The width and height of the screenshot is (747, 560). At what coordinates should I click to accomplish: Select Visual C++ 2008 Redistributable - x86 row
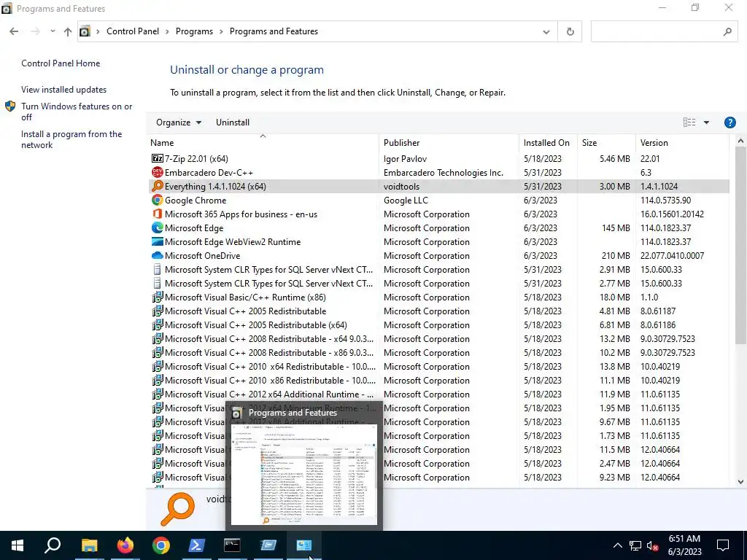point(438,352)
